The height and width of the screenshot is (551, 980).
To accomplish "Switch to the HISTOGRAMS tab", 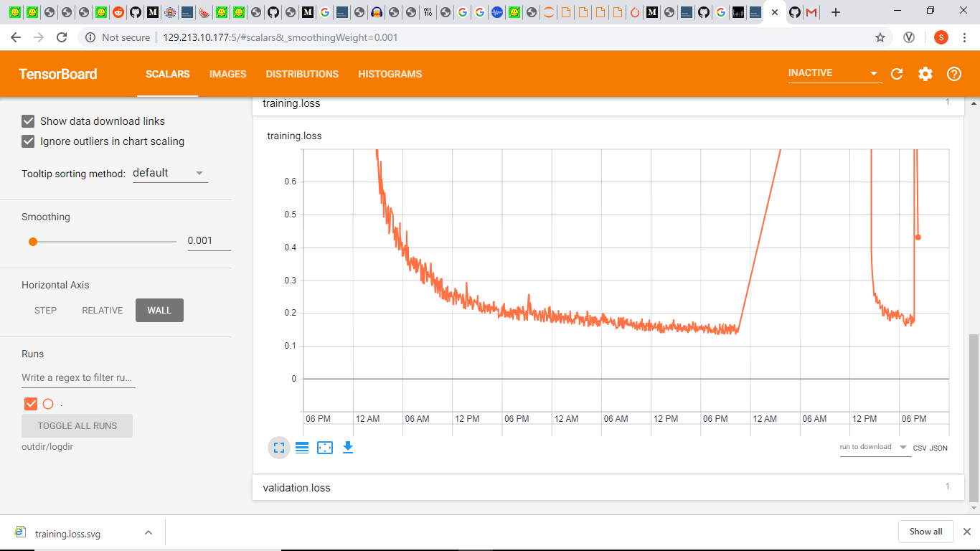I will point(390,74).
